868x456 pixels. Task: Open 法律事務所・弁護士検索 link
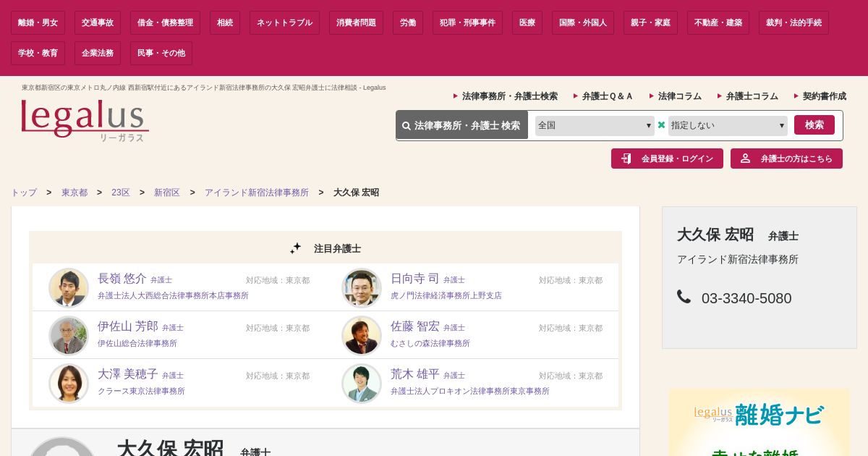pyautogui.click(x=509, y=96)
